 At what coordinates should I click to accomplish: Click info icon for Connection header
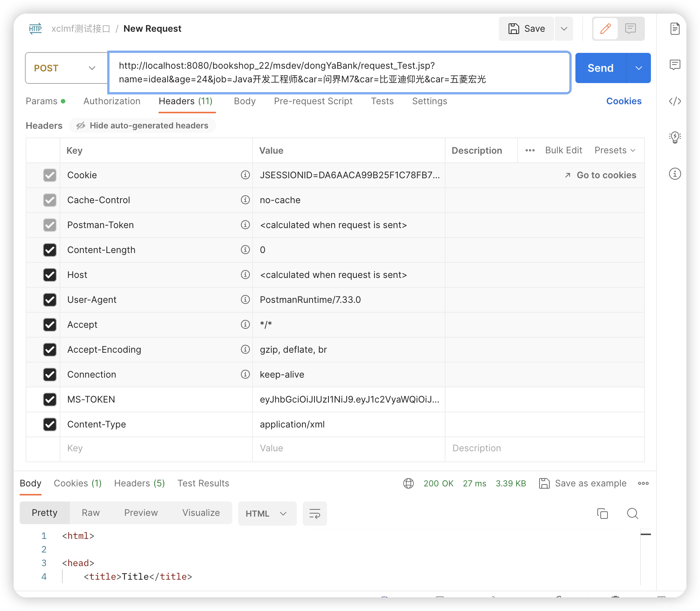click(x=245, y=374)
